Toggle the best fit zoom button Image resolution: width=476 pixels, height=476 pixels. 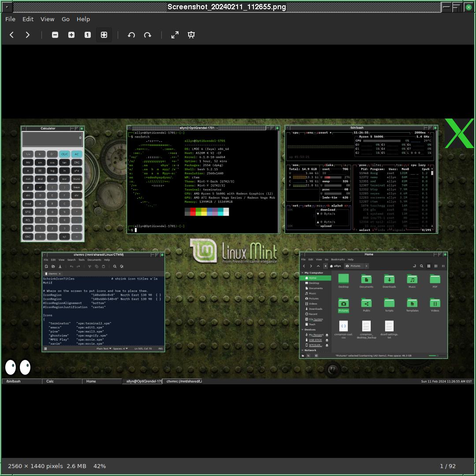coord(104,35)
